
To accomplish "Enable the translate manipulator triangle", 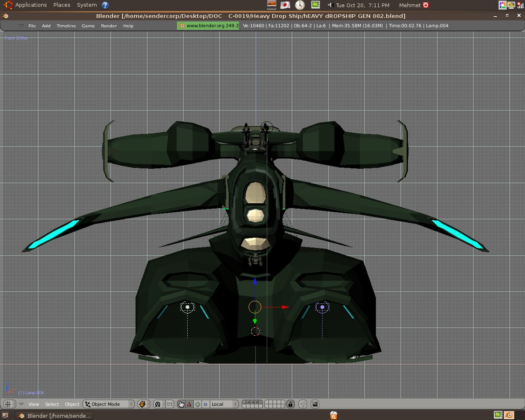I will click(x=189, y=404).
